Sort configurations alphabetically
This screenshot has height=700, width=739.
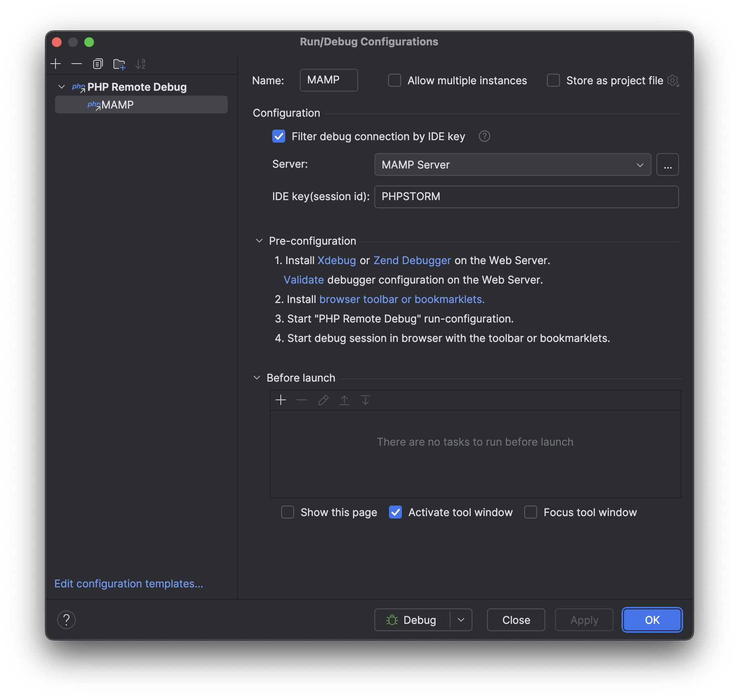click(x=141, y=64)
